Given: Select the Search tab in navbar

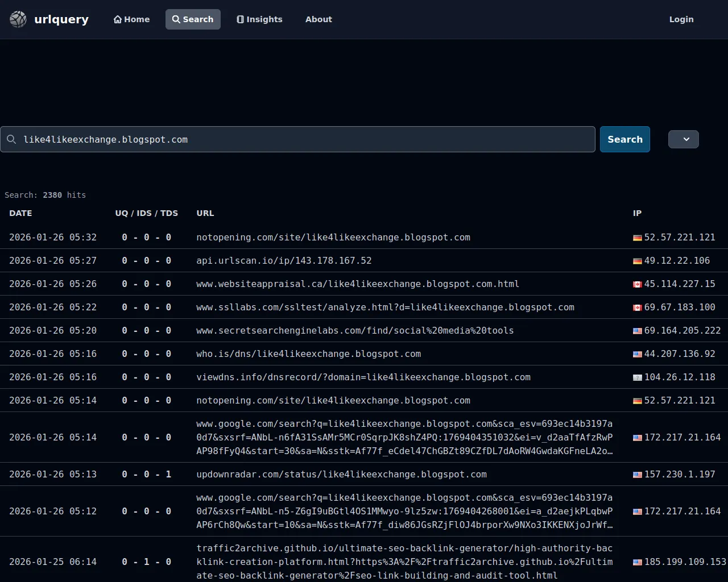Looking at the screenshot, I should tap(193, 19).
